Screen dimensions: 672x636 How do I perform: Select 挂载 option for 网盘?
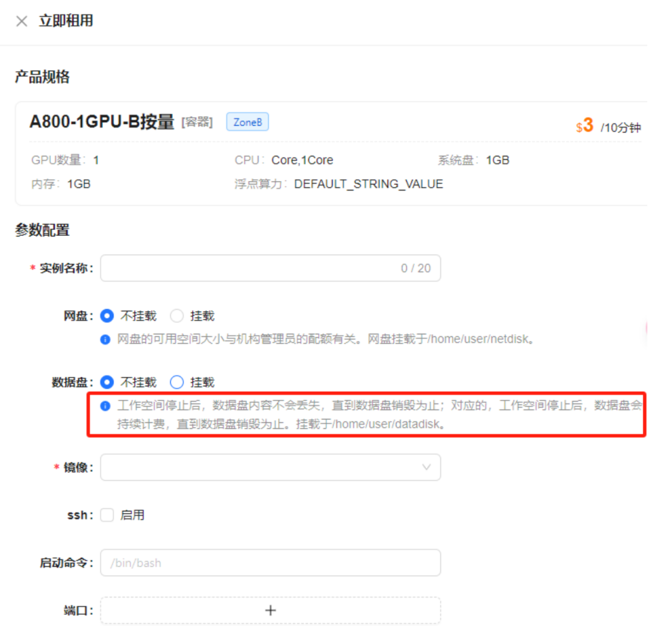(177, 316)
